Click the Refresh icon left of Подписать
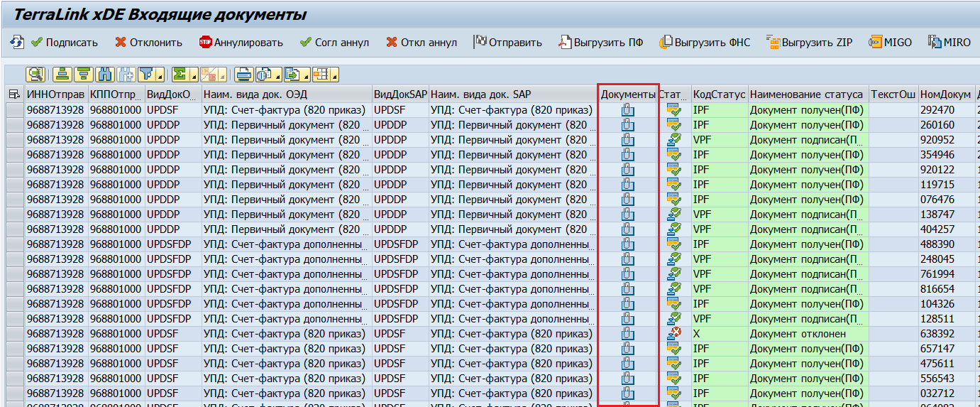The height and width of the screenshot is (407, 980). pyautogui.click(x=16, y=43)
